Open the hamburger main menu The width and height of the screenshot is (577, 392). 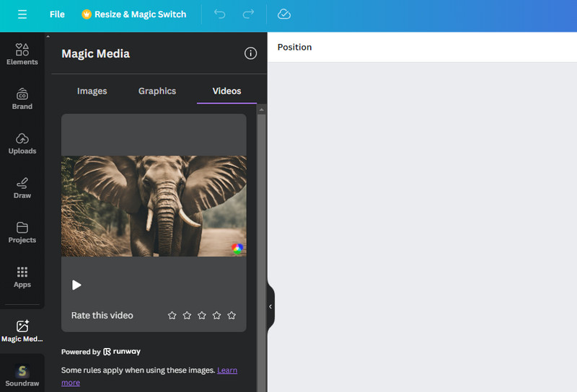point(22,14)
